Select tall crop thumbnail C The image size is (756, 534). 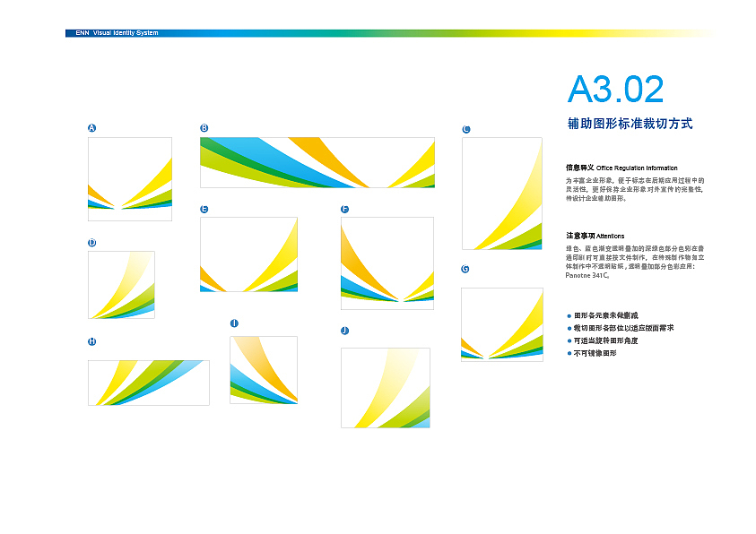click(502, 194)
